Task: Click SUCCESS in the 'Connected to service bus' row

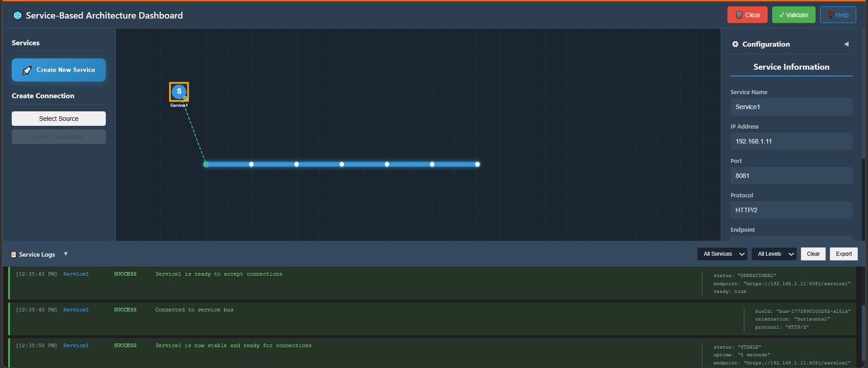Action: tap(125, 310)
